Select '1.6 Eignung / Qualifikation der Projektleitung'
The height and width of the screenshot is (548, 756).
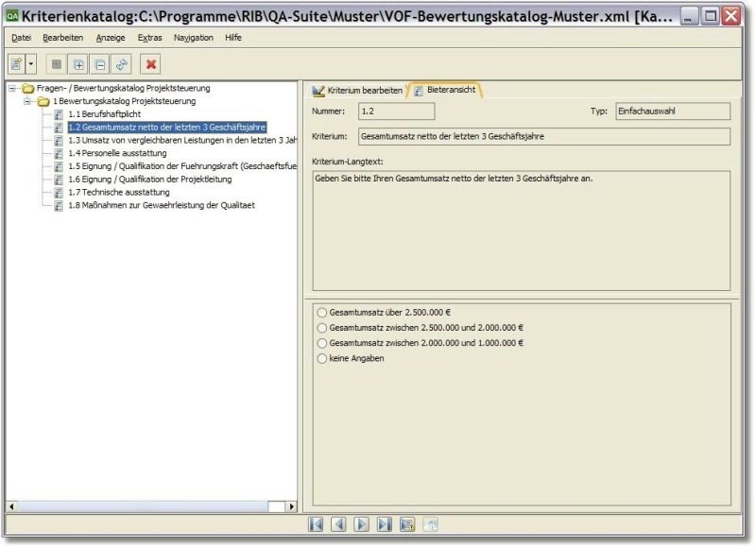click(150, 180)
